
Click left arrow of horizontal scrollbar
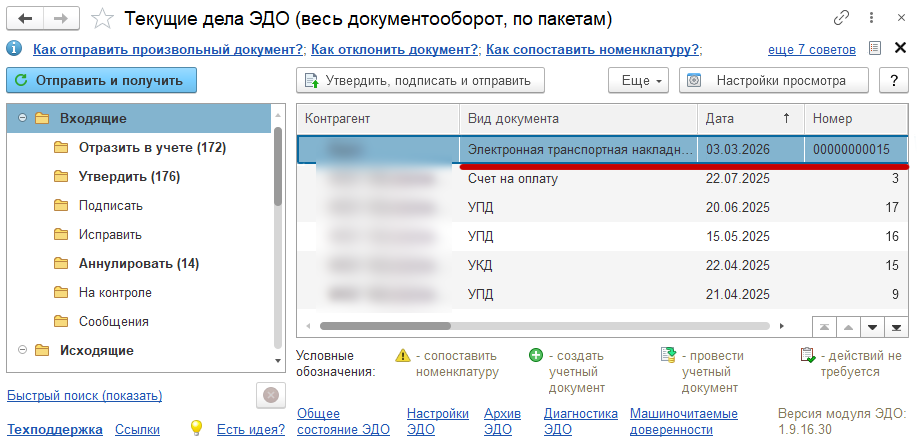308,326
